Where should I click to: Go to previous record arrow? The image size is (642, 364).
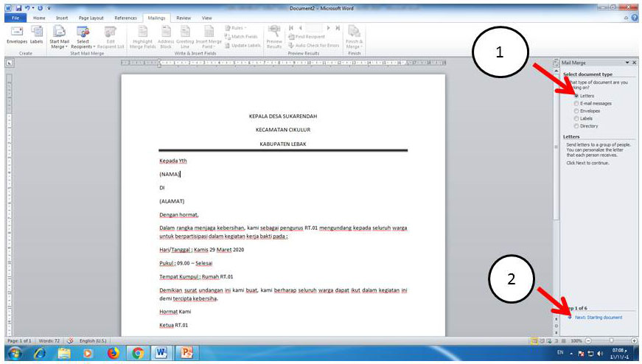click(x=301, y=28)
